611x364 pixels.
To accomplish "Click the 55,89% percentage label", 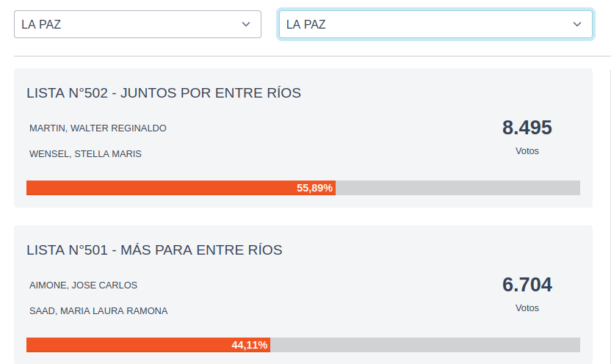I will pyautogui.click(x=314, y=188).
